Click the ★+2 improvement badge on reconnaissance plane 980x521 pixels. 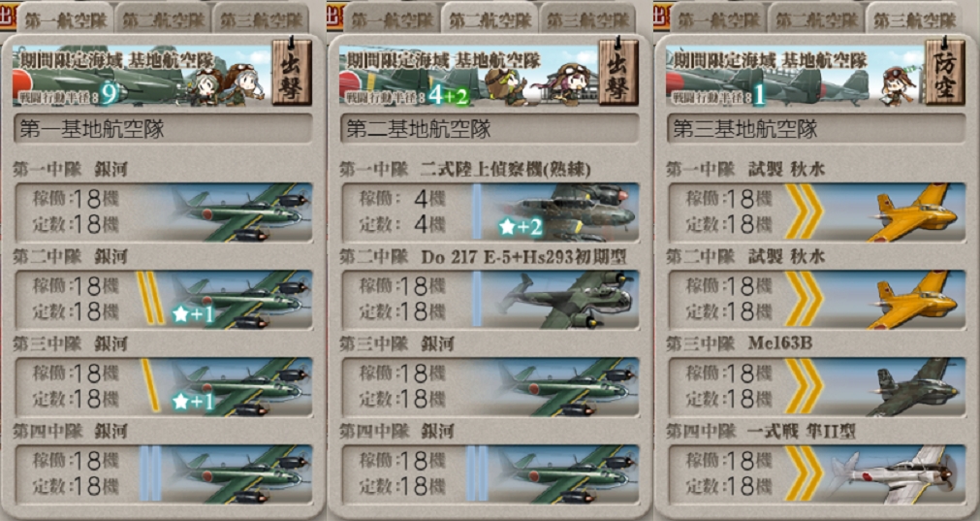pos(520,227)
